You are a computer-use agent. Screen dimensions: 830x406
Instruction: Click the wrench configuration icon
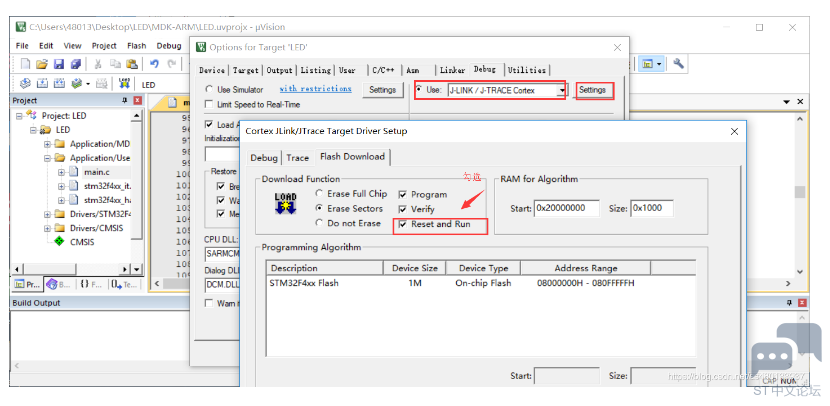pos(679,64)
